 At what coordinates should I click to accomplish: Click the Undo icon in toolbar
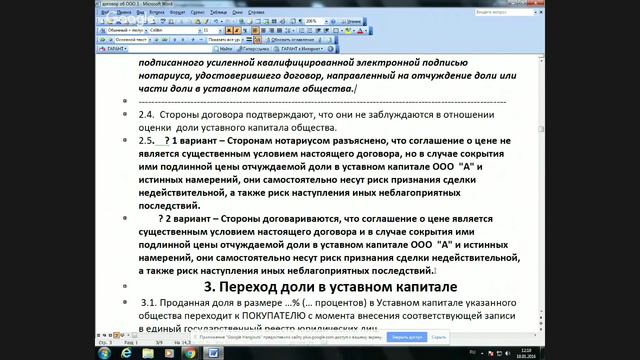coord(216,21)
